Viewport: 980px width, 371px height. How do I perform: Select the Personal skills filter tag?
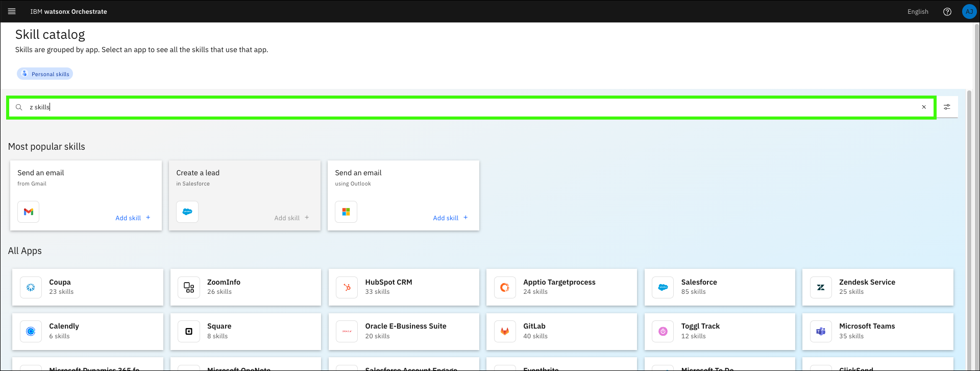(x=45, y=74)
